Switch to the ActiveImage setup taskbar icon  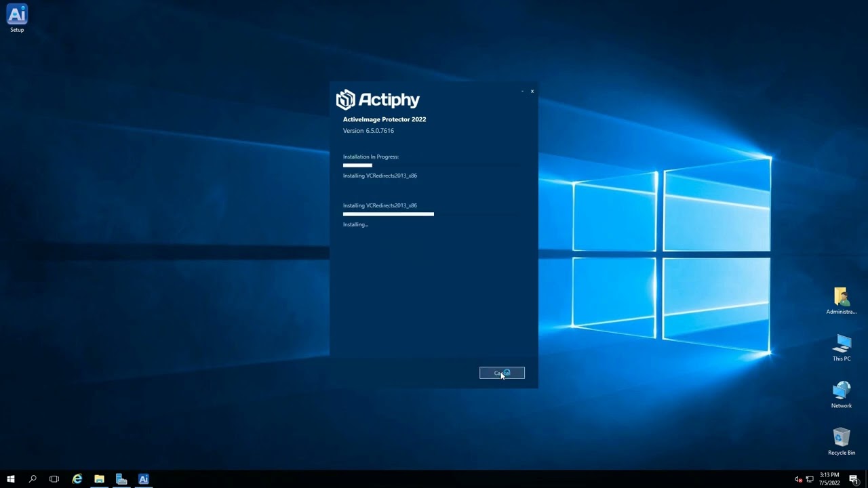[144, 479]
